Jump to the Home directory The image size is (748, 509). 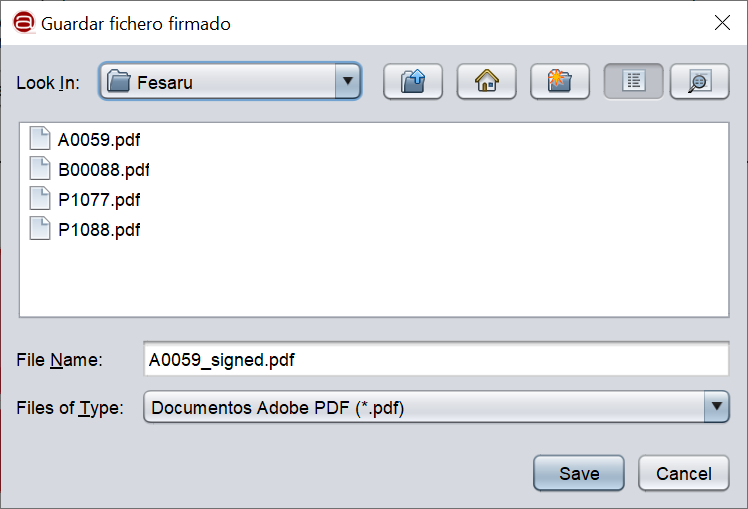pos(487,82)
